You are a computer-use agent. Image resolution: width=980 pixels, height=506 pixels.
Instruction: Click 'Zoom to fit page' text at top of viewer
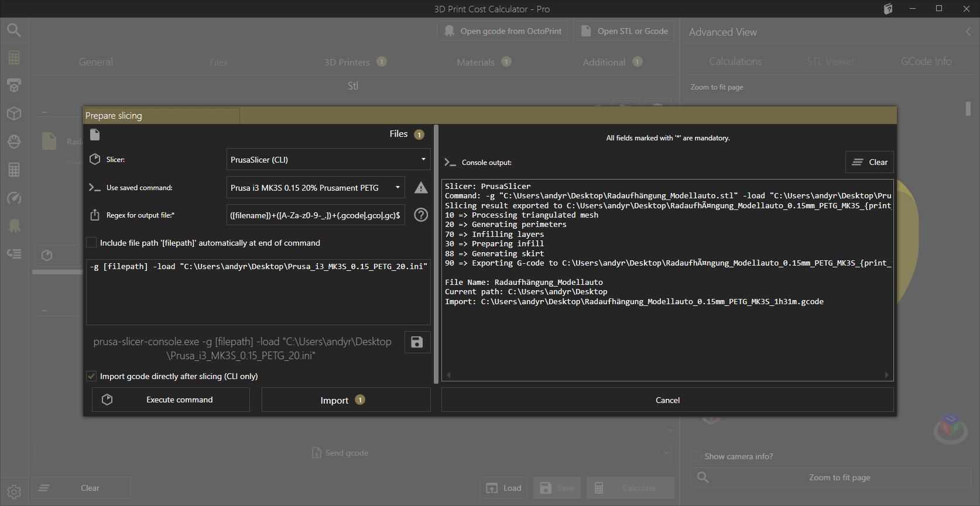click(x=717, y=87)
